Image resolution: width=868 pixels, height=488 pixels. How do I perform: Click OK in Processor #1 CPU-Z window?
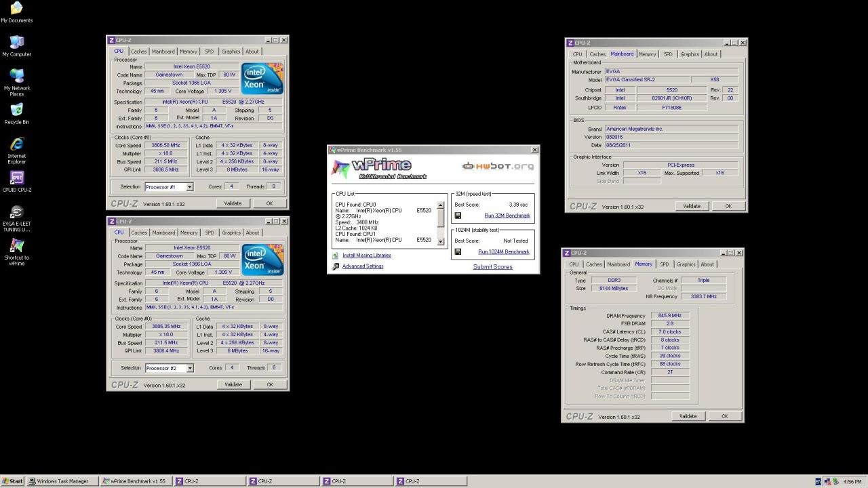pyautogui.click(x=269, y=203)
